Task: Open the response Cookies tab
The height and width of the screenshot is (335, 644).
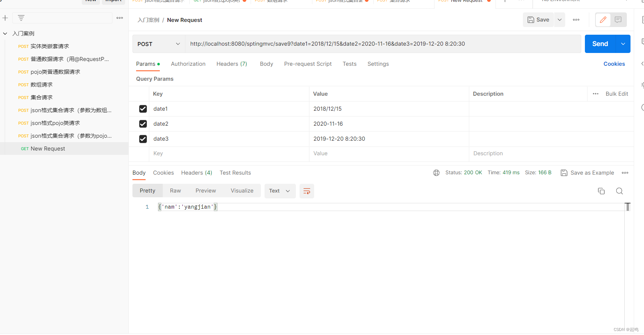Action: (163, 173)
